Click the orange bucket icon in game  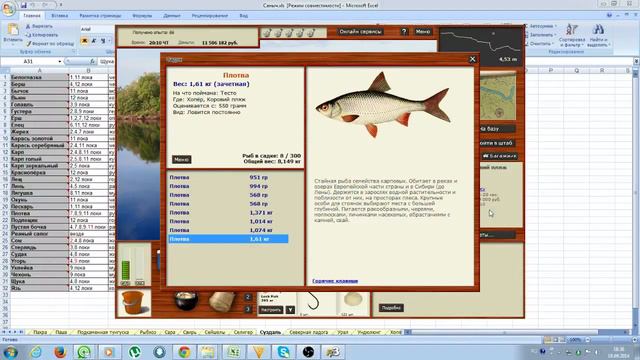point(133,303)
